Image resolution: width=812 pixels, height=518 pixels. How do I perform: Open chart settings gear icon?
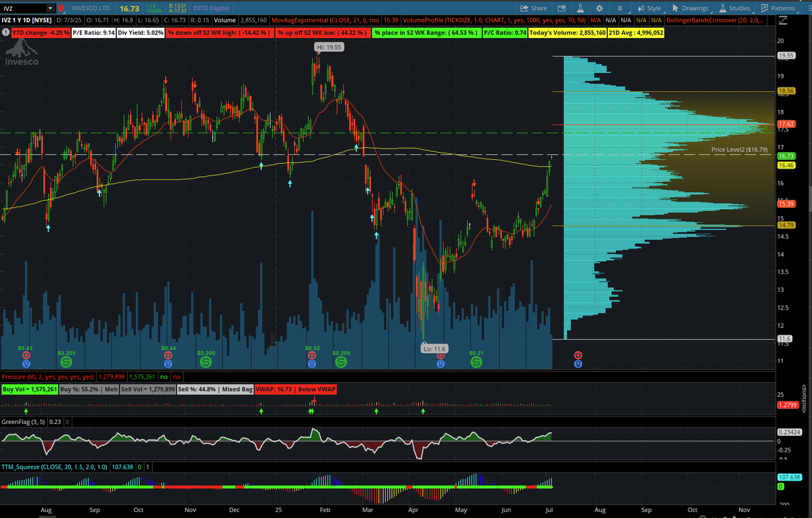[x=600, y=8]
